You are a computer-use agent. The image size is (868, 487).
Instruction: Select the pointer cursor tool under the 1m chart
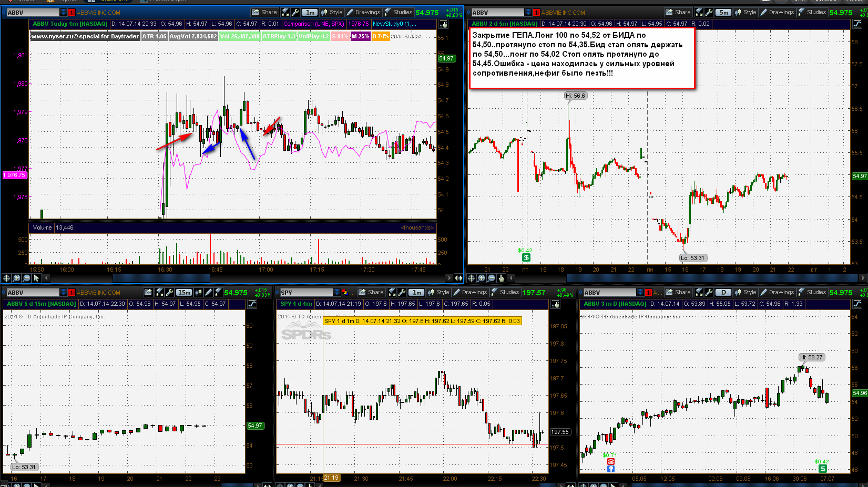click(x=36, y=278)
